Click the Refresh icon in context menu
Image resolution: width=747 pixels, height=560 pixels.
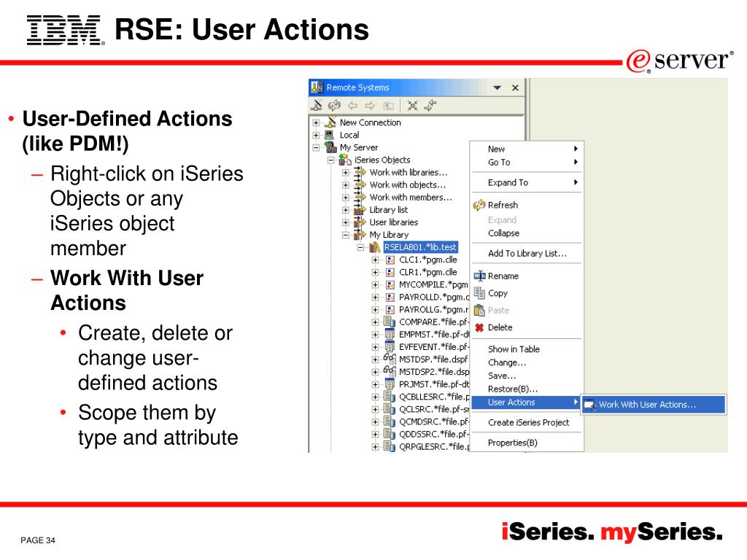click(x=479, y=205)
